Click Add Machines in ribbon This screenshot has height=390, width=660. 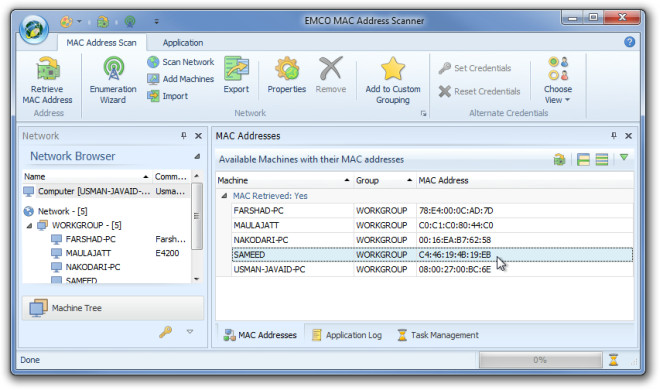[x=181, y=79]
